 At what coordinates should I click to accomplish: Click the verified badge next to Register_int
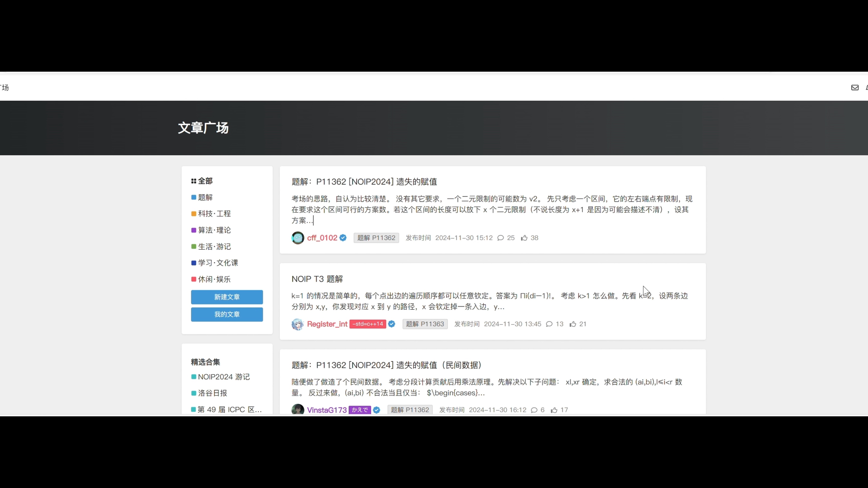coord(391,324)
